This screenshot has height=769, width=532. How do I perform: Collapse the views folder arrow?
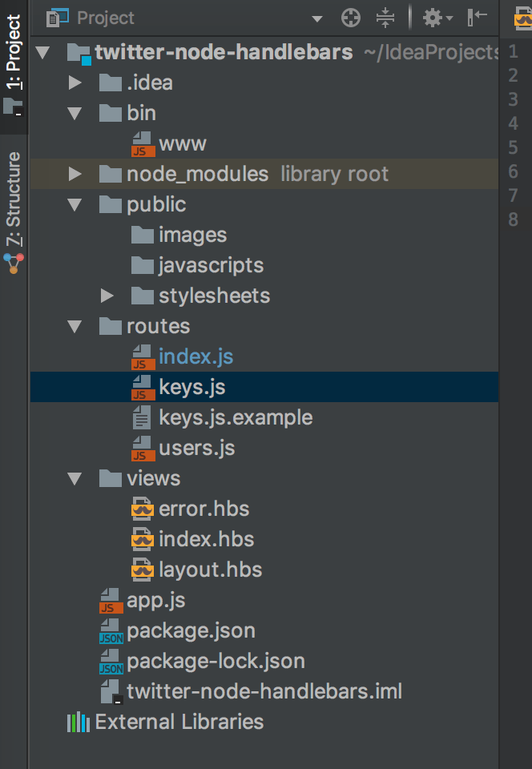click(75, 478)
